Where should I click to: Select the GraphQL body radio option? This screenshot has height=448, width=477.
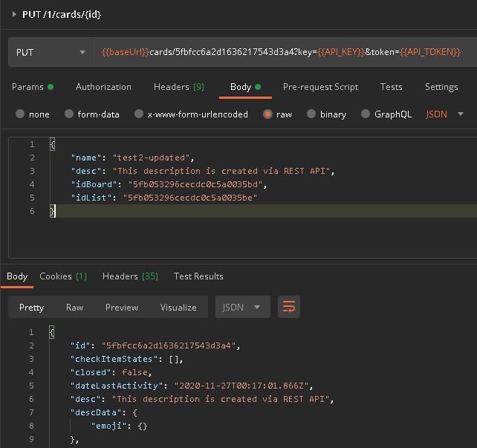365,114
